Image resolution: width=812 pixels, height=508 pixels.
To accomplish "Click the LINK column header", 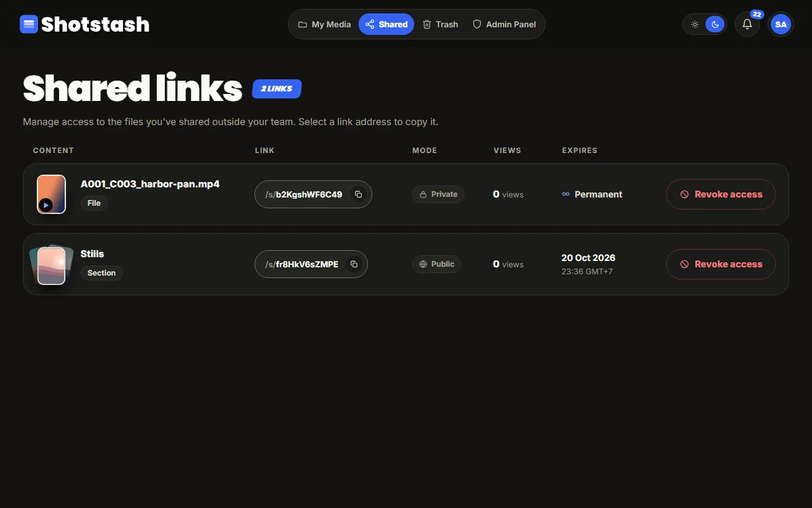I will (x=265, y=150).
